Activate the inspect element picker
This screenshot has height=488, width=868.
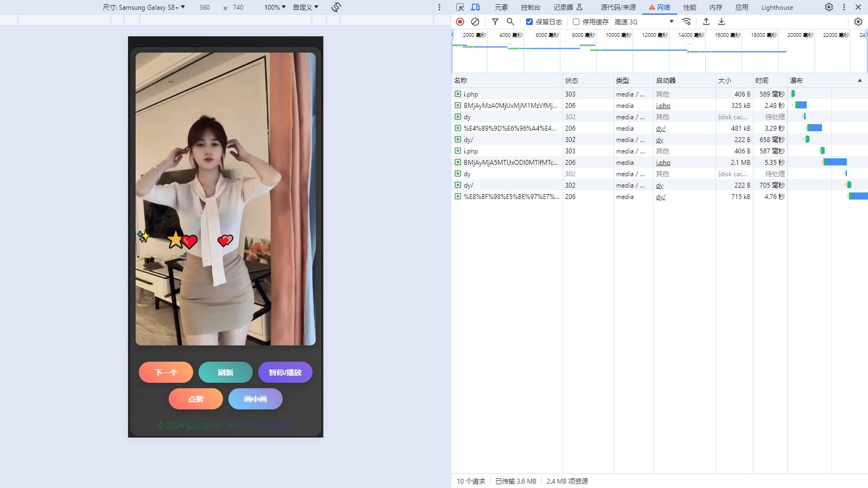click(x=460, y=7)
